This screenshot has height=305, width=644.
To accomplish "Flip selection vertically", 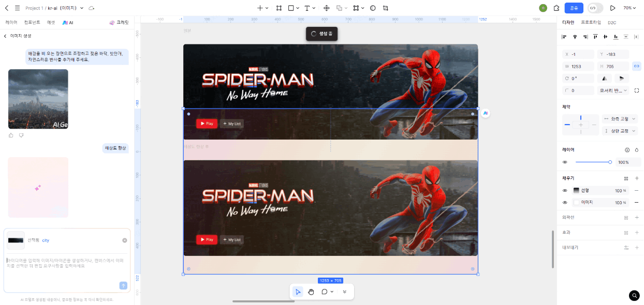I will coord(621,78).
